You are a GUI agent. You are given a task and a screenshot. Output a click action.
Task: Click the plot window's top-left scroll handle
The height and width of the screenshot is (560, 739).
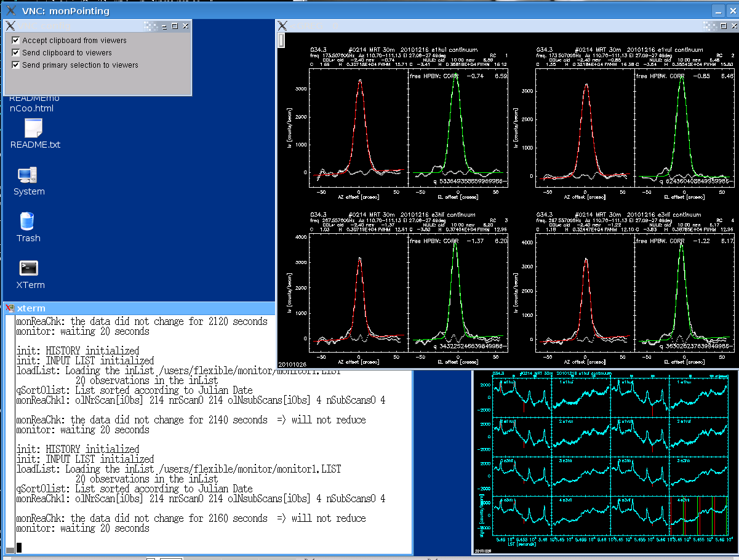(281, 41)
